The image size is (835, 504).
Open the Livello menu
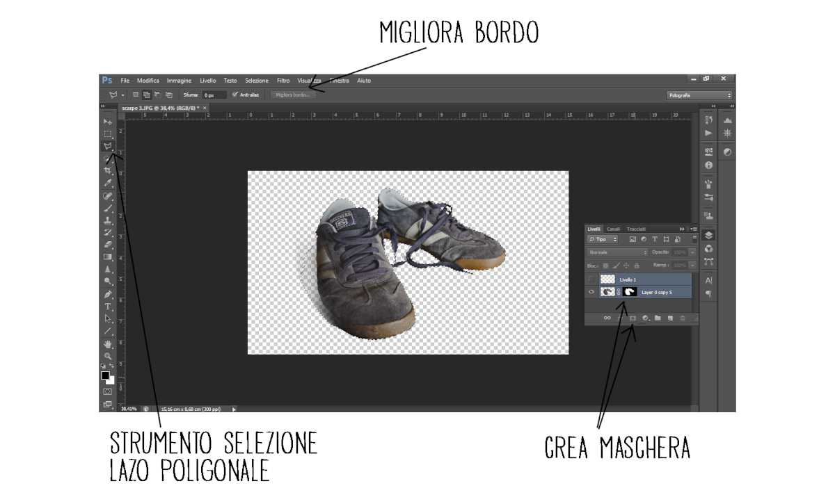tap(208, 81)
